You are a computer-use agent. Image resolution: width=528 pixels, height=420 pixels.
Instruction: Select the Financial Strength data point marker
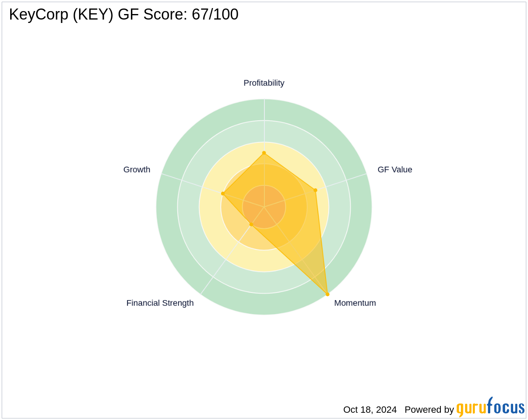pos(251,224)
